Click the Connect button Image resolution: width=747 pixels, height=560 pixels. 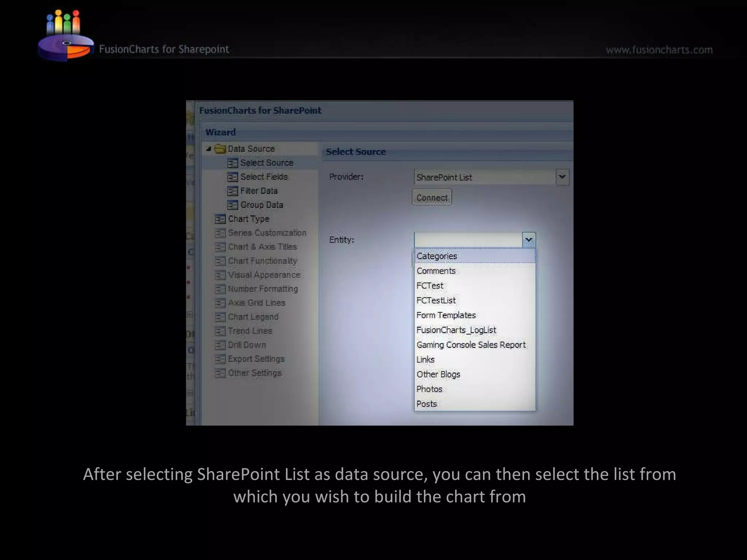coord(432,197)
